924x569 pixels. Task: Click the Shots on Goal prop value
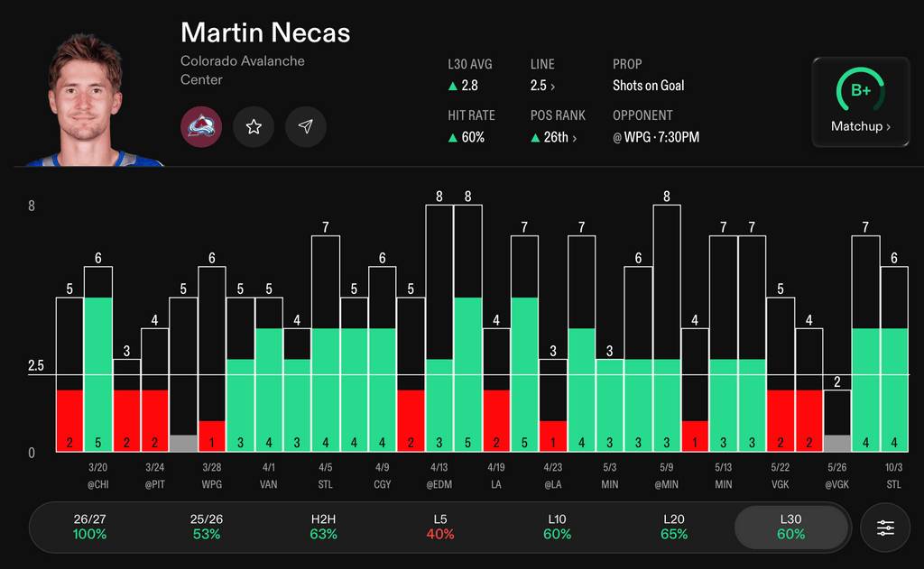coord(648,86)
